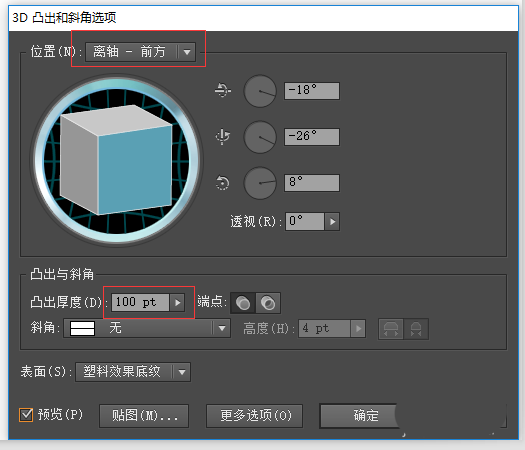This screenshot has height=450, width=525.
Task: Open the 高度 slider arrow
Action: coord(358,328)
